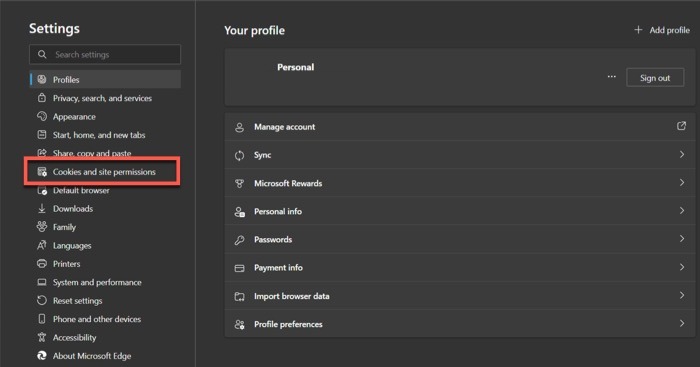Click the Profiles icon in sidebar
The width and height of the screenshot is (700, 367).
pyautogui.click(x=42, y=79)
